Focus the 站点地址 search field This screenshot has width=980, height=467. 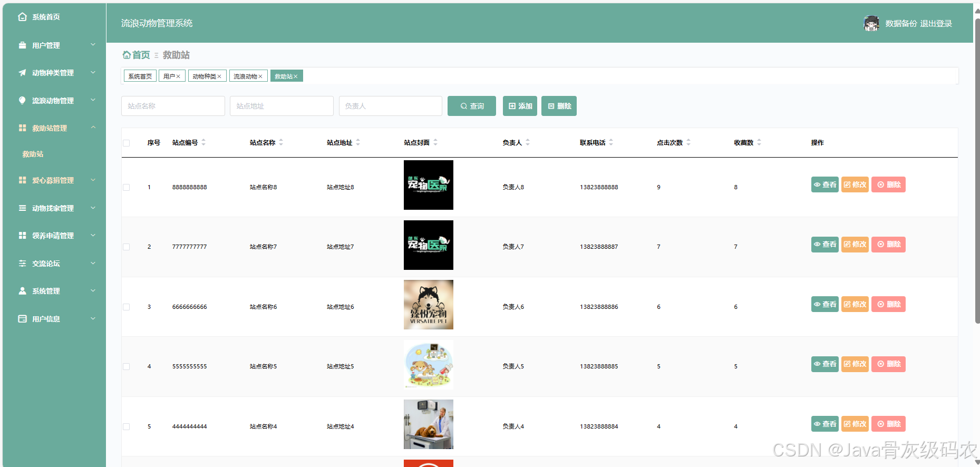coord(282,106)
